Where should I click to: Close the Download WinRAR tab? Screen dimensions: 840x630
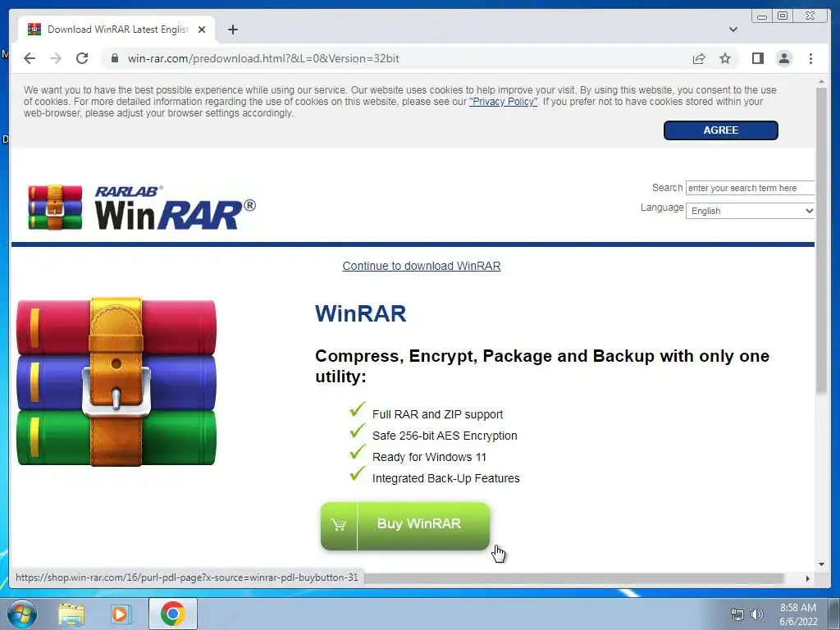[x=202, y=30]
